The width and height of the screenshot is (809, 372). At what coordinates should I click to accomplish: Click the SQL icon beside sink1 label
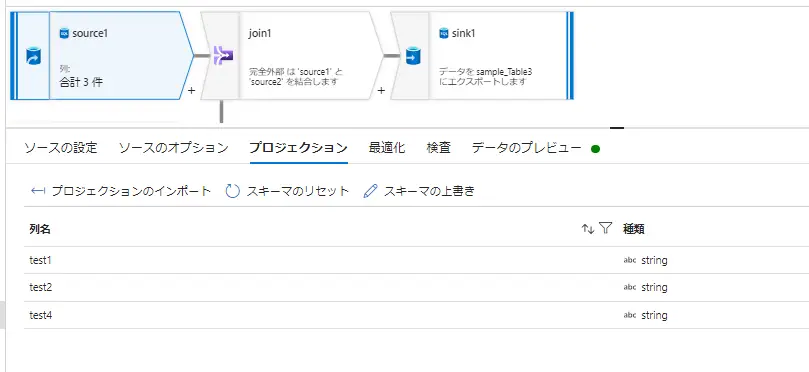[444, 34]
